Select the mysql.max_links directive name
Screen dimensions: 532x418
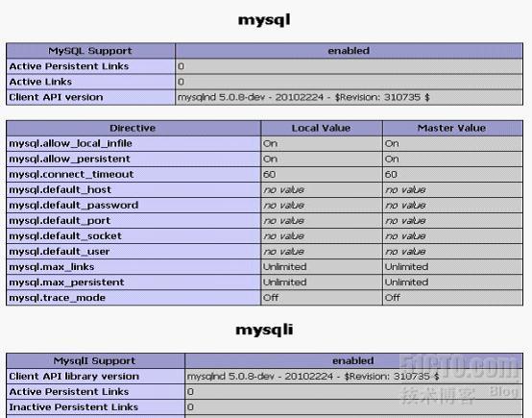[52, 267]
